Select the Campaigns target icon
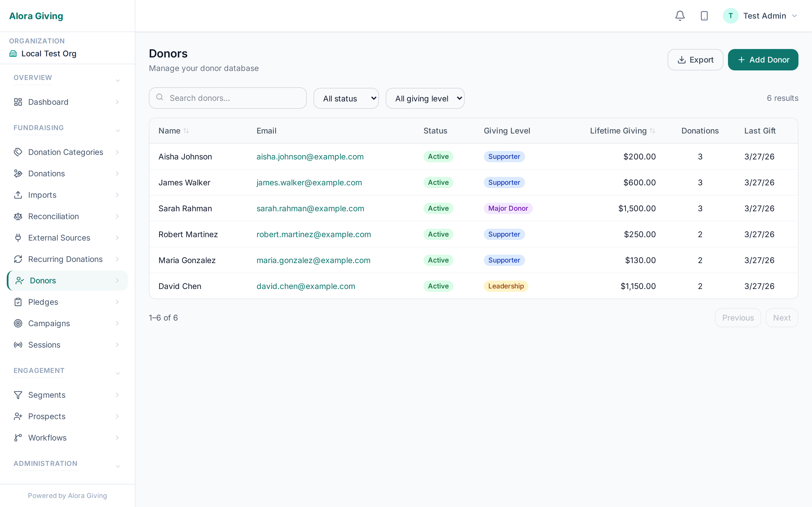 (x=18, y=323)
